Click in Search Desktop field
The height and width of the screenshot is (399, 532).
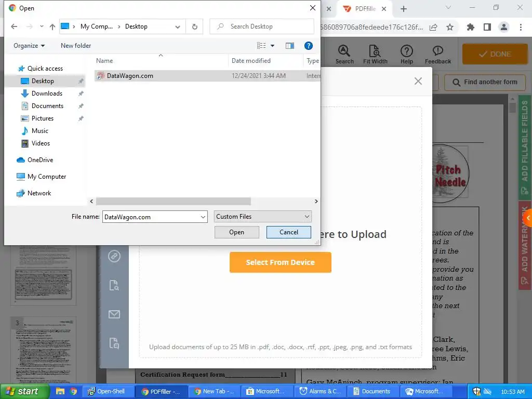(262, 26)
